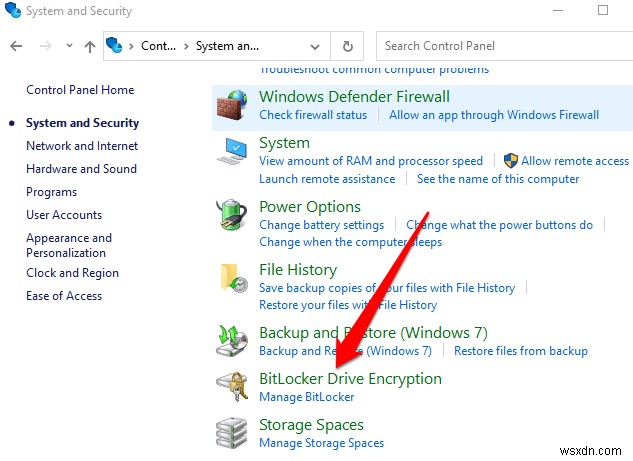Click Check firewall status

point(313,115)
